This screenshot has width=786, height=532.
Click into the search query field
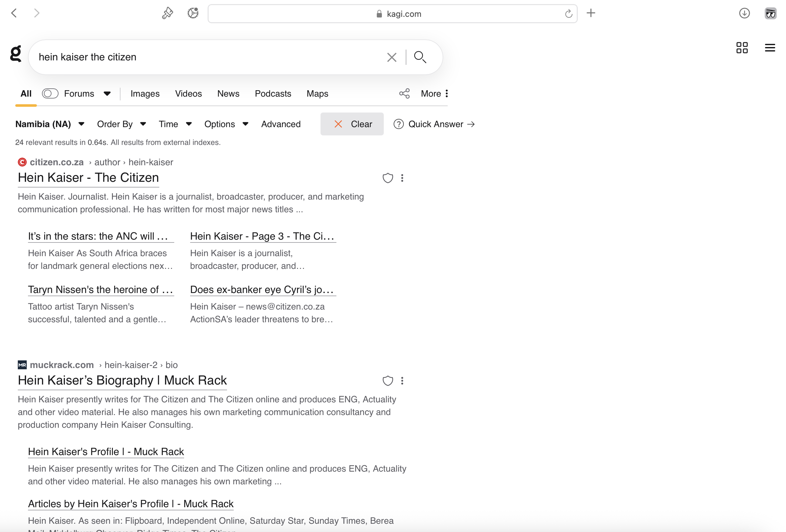203,57
